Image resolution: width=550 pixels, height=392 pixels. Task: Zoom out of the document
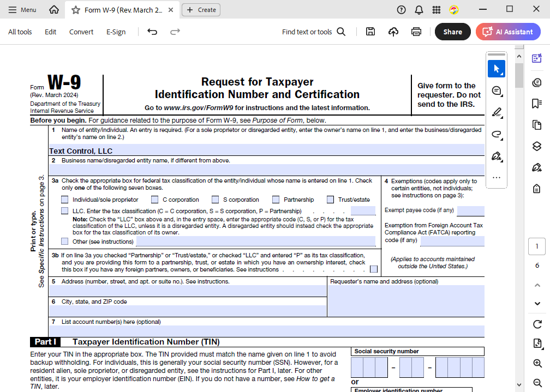point(537,383)
